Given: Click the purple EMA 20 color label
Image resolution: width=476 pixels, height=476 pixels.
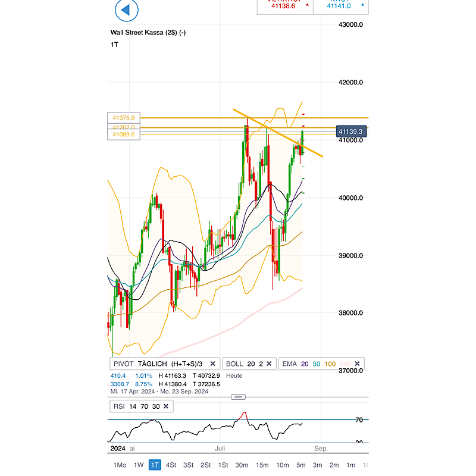Looking at the screenshot, I should click(x=305, y=364).
